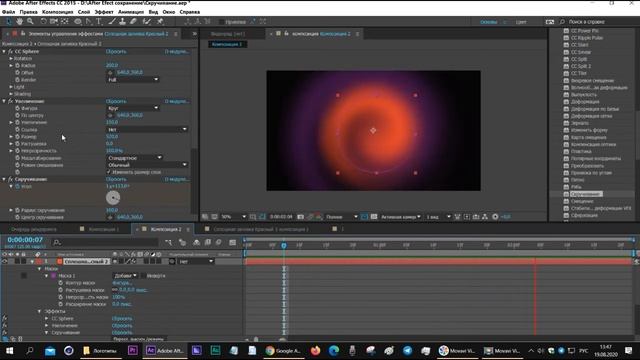
Task: Select the Eraser tool
Action: point(133,21)
